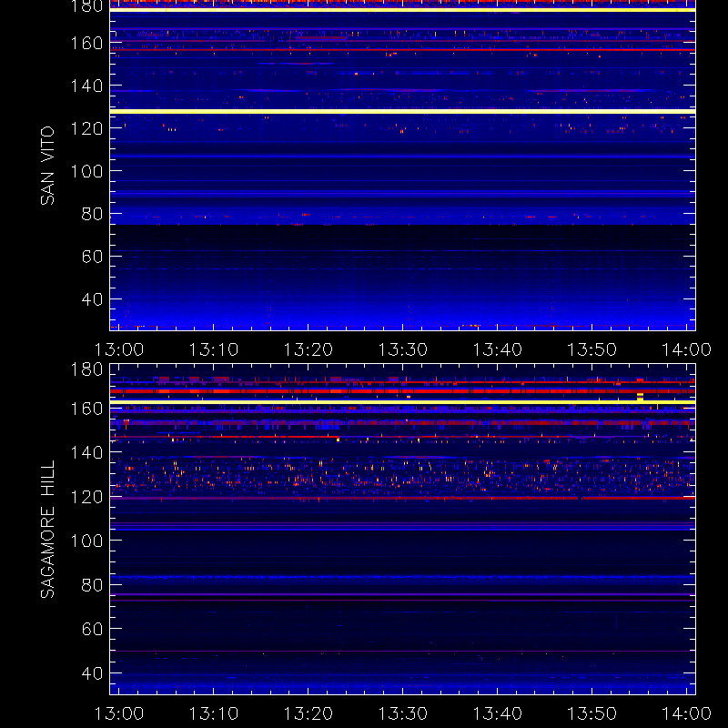Select the 60 tick label on San Vito axis

pyautogui.click(x=92, y=257)
